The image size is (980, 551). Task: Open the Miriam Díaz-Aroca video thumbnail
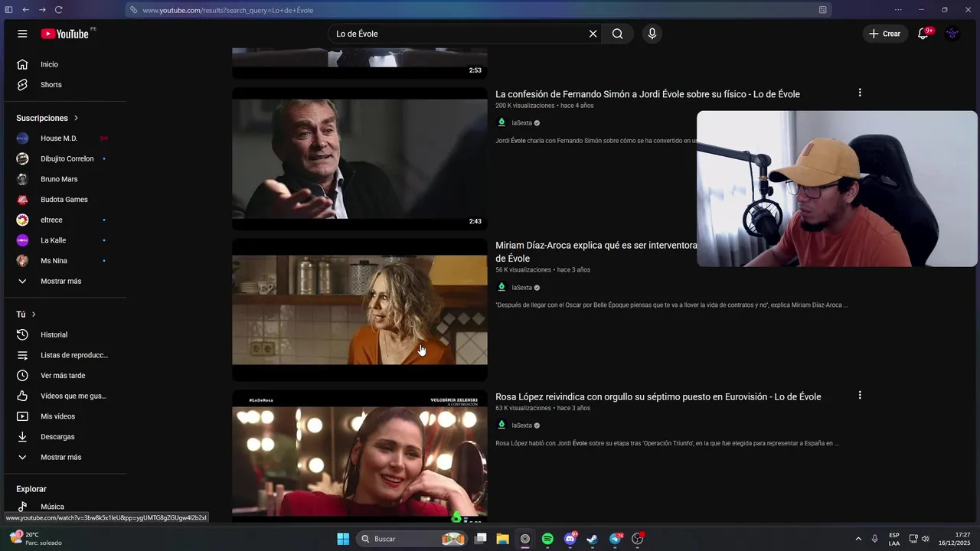(x=360, y=310)
